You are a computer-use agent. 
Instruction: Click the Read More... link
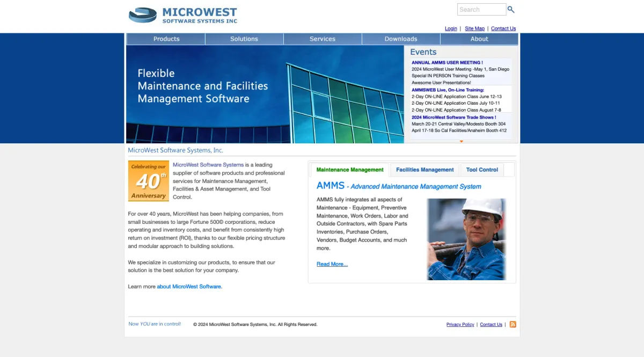[x=332, y=264]
